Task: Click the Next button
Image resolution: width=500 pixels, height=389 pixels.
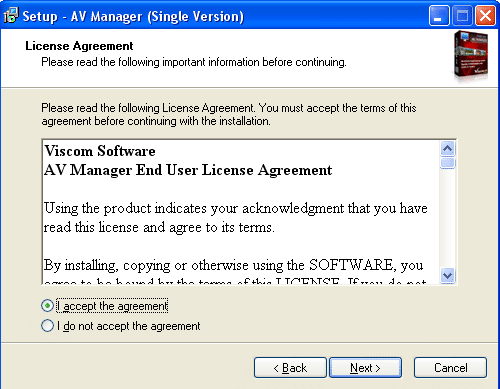Action: coord(365,368)
